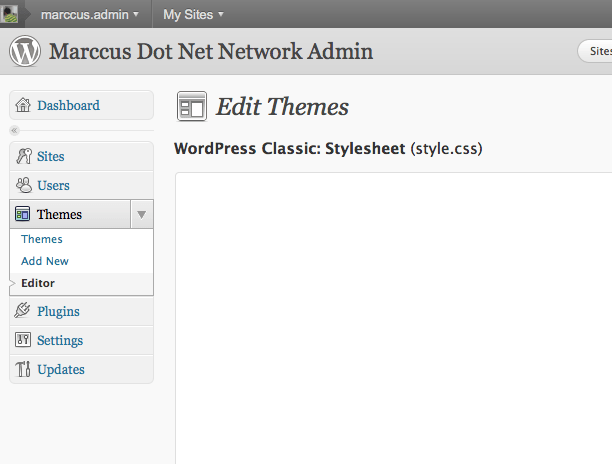The image size is (612, 464).
Task: Click the partially visible Sites button
Action: (x=596, y=51)
